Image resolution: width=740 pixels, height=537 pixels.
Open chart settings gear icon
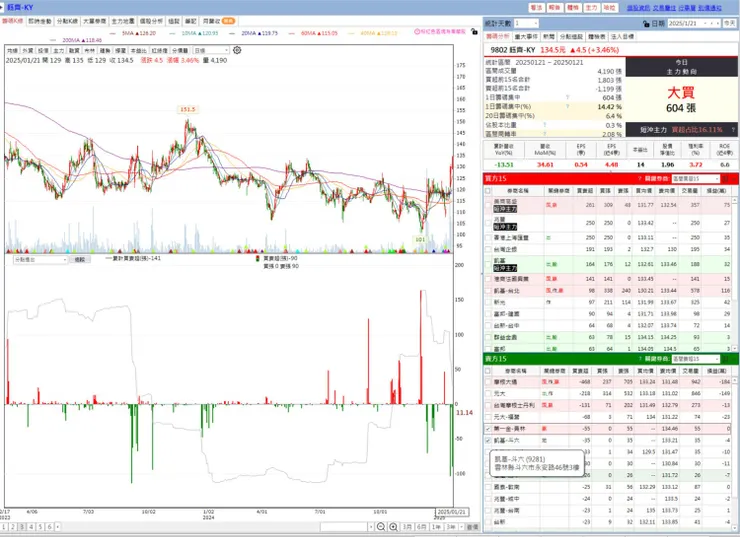pos(237,50)
